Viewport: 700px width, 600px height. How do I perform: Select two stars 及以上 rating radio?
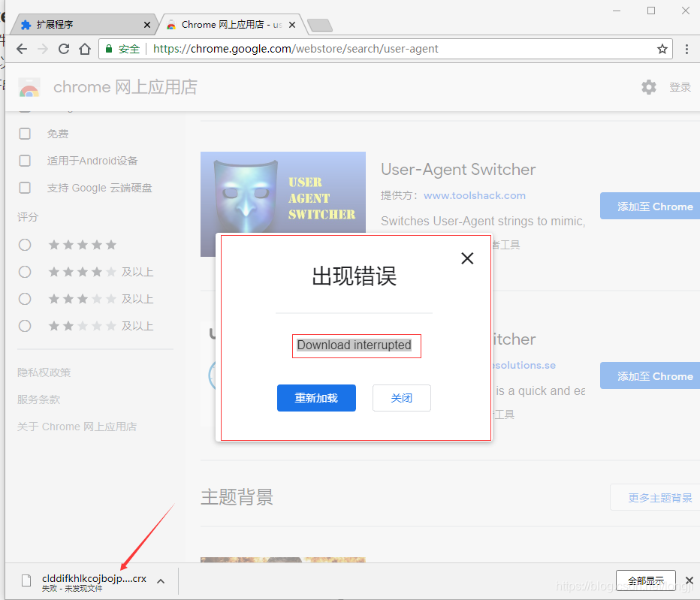pos(25,326)
